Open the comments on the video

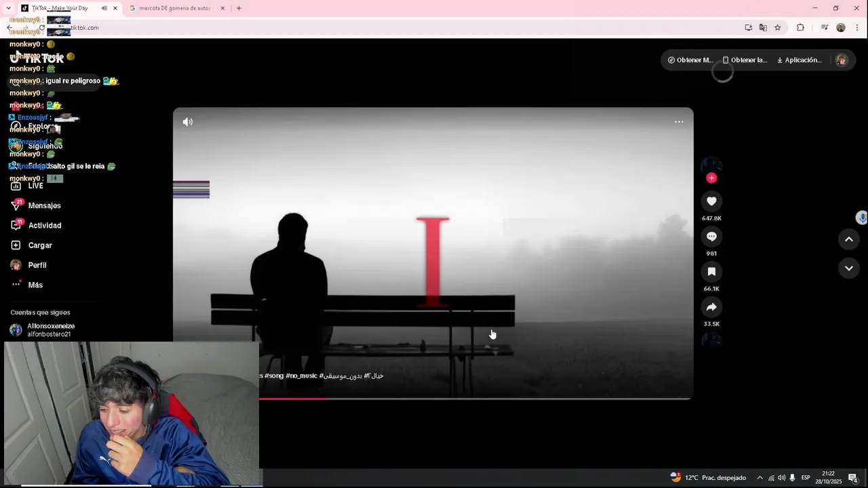(711, 237)
